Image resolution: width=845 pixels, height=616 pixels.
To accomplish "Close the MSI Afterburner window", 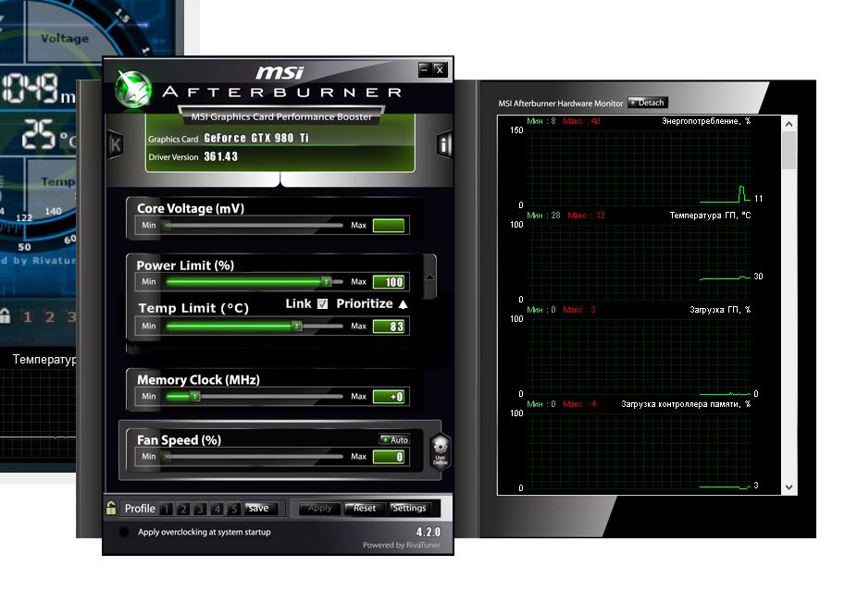I will pos(441,69).
